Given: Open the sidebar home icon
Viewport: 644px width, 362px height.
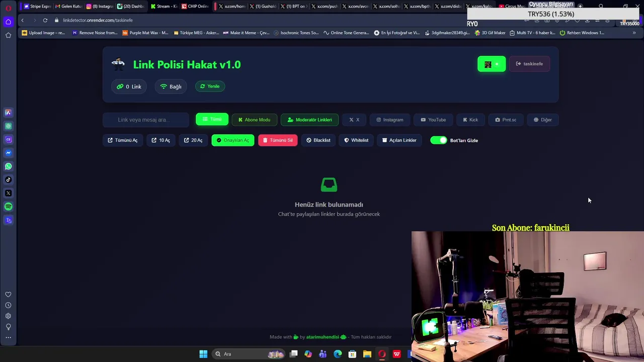Looking at the screenshot, I should (x=8, y=22).
